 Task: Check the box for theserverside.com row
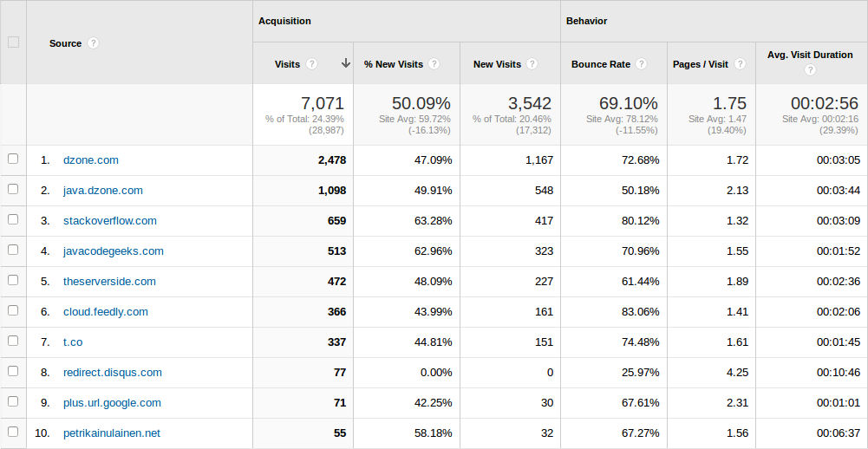tap(13, 280)
